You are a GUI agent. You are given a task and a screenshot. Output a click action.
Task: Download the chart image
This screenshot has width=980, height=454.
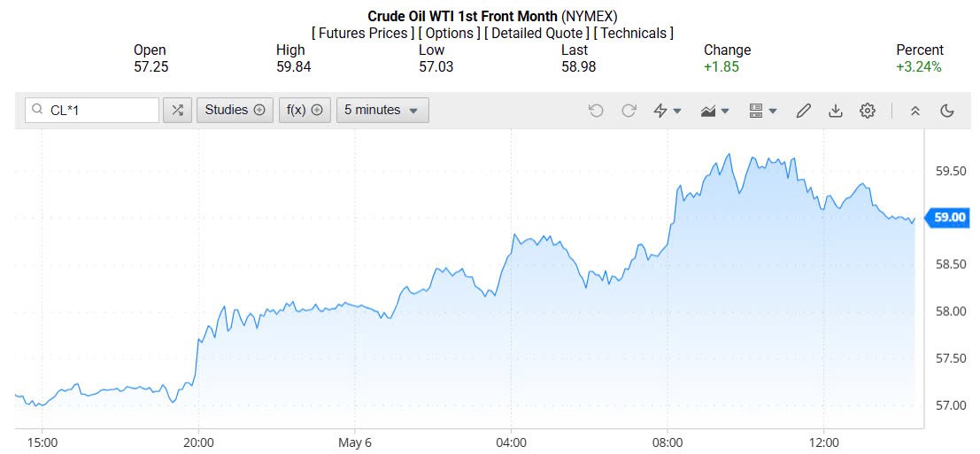[835, 111]
